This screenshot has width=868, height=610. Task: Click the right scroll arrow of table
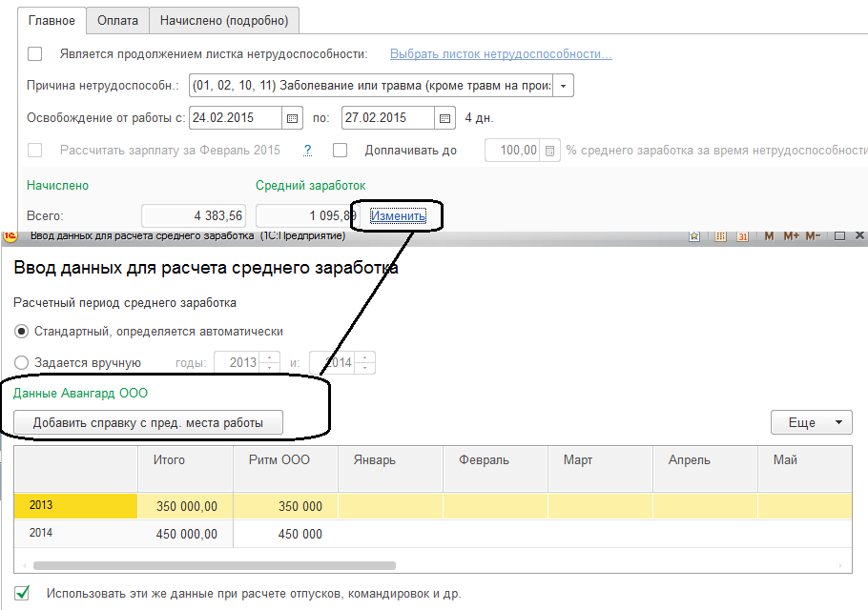coord(840,566)
